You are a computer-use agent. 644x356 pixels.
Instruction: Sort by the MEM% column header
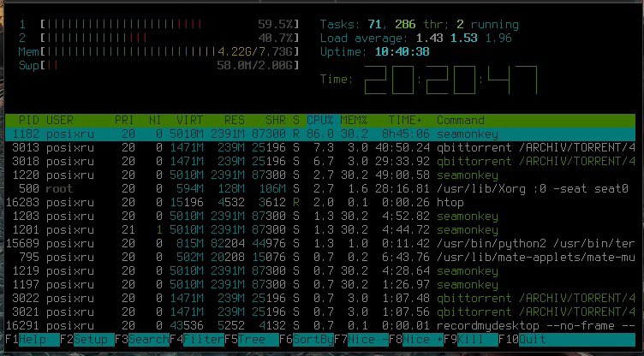(x=354, y=121)
